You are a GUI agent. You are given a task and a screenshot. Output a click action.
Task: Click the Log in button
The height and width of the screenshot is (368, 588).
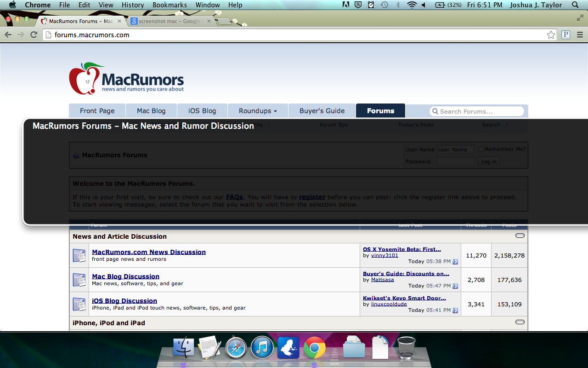coord(489,161)
